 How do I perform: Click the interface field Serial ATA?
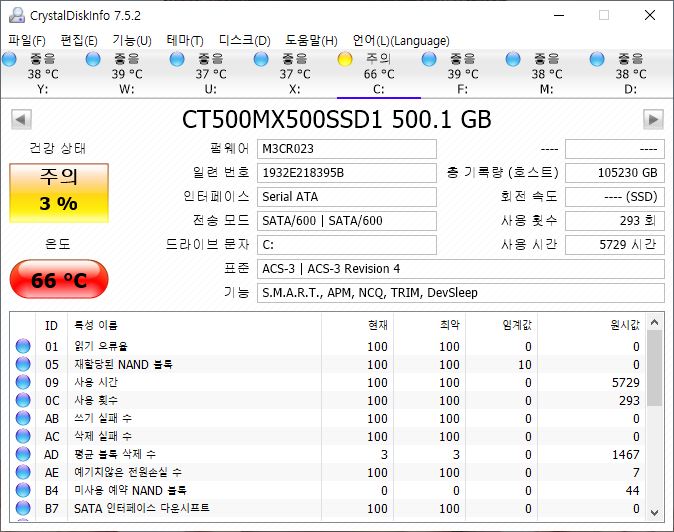click(347, 197)
